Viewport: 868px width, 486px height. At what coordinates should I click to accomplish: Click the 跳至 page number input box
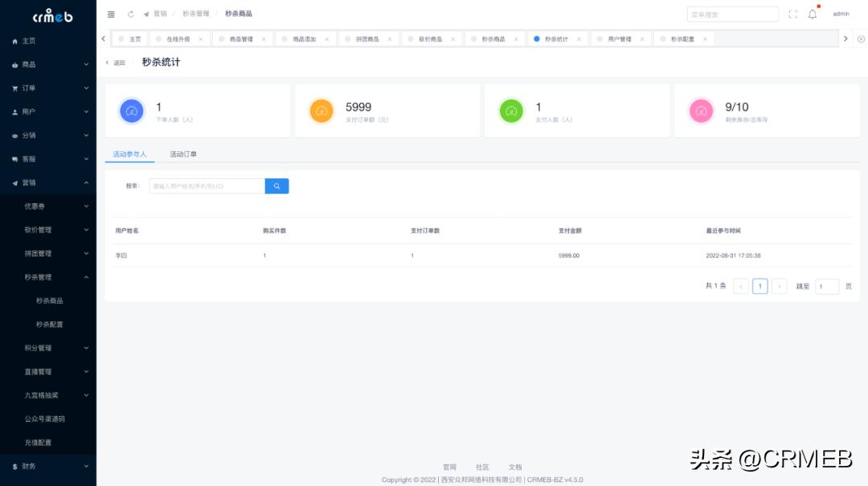click(x=827, y=286)
